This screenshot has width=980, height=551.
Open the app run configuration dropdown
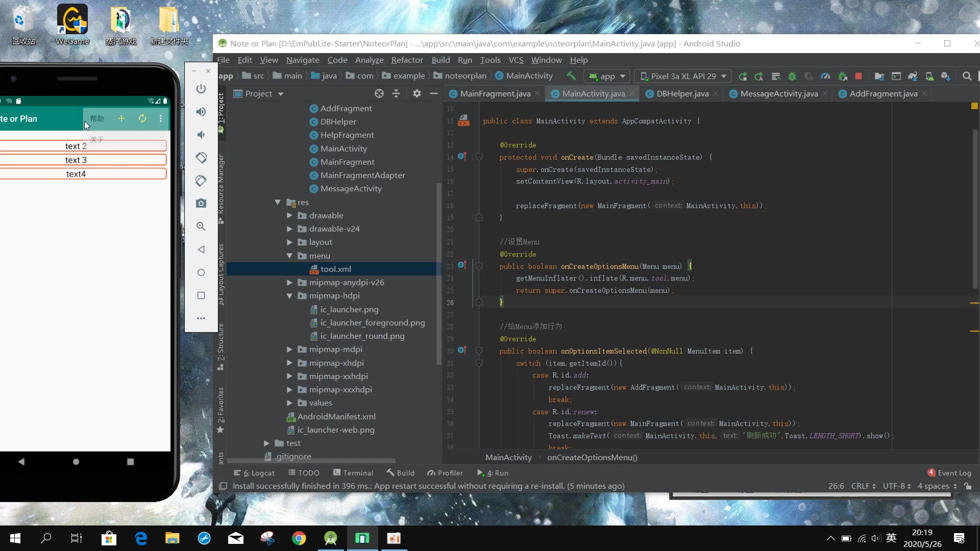pos(607,76)
